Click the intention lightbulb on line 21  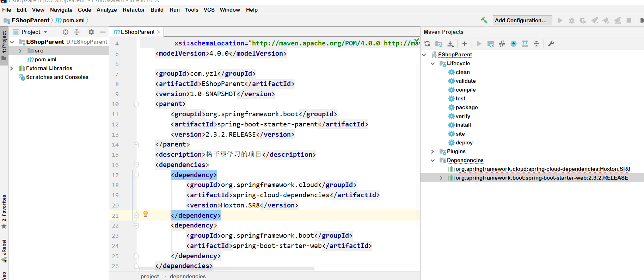(x=146, y=214)
